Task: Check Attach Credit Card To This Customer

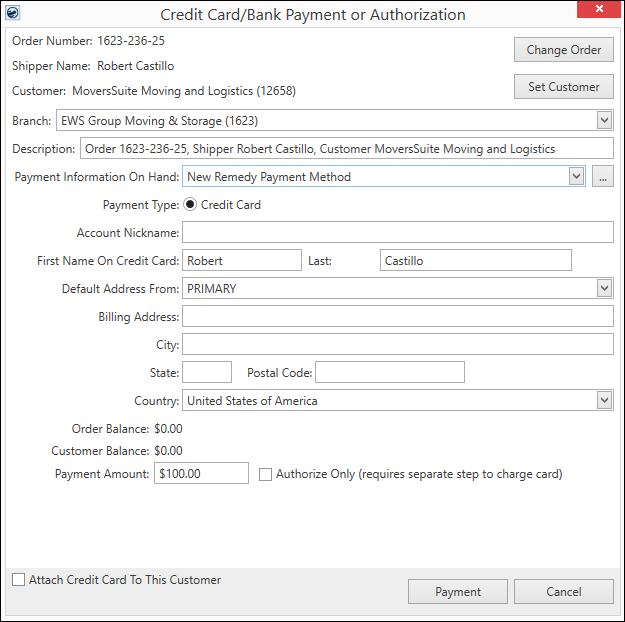Action: pos(19,580)
